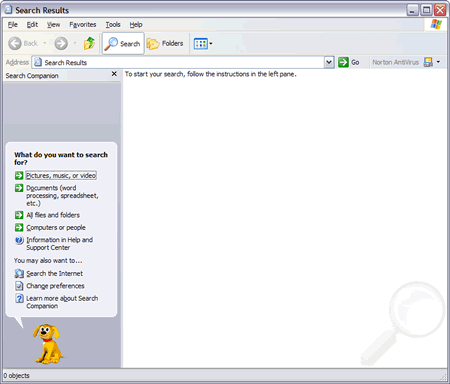Open the View menu

53,25
